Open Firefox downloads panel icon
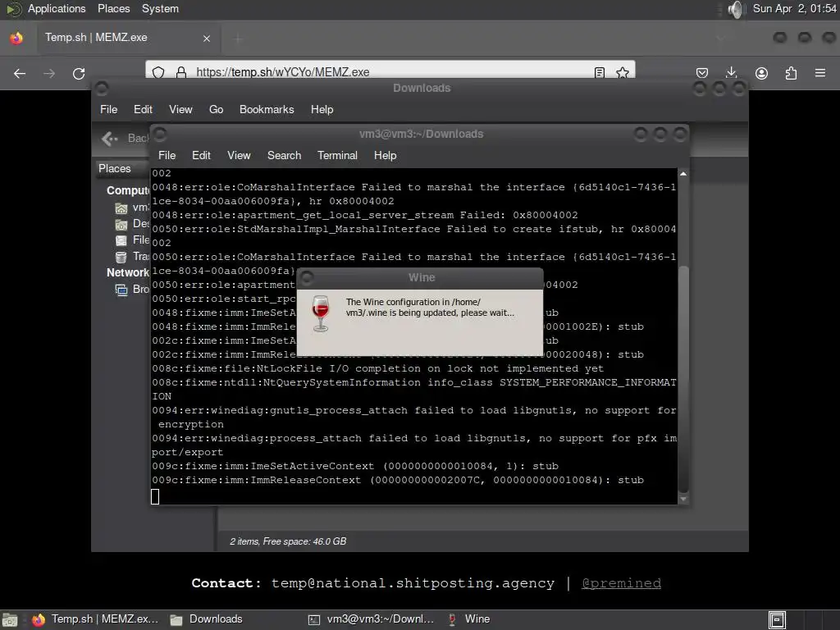 (x=731, y=73)
